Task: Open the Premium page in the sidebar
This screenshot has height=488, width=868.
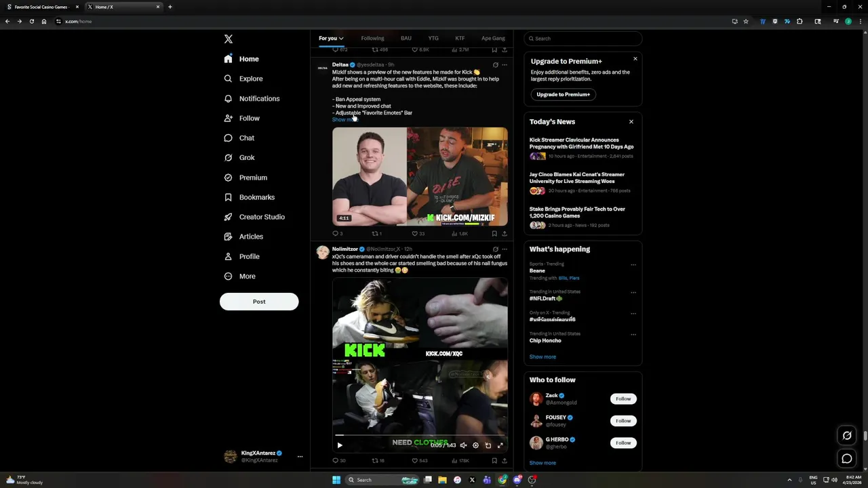Action: [x=245, y=178]
